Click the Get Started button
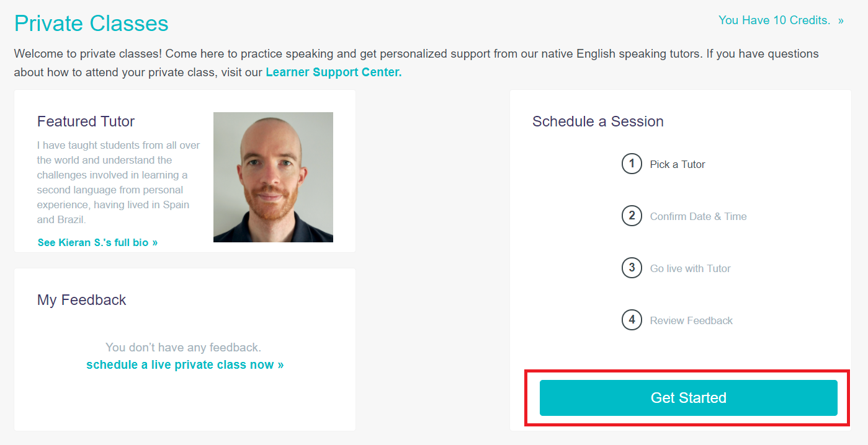The width and height of the screenshot is (868, 445). pyautogui.click(x=689, y=398)
